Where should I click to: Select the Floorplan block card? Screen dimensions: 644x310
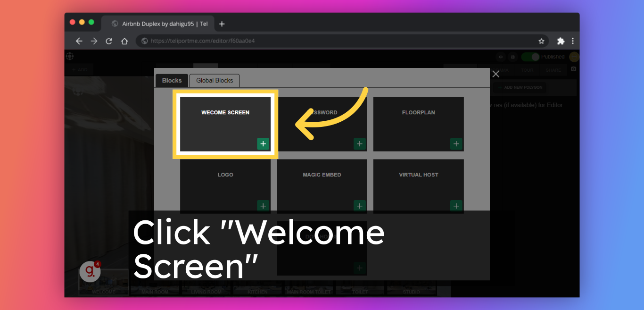click(419, 124)
